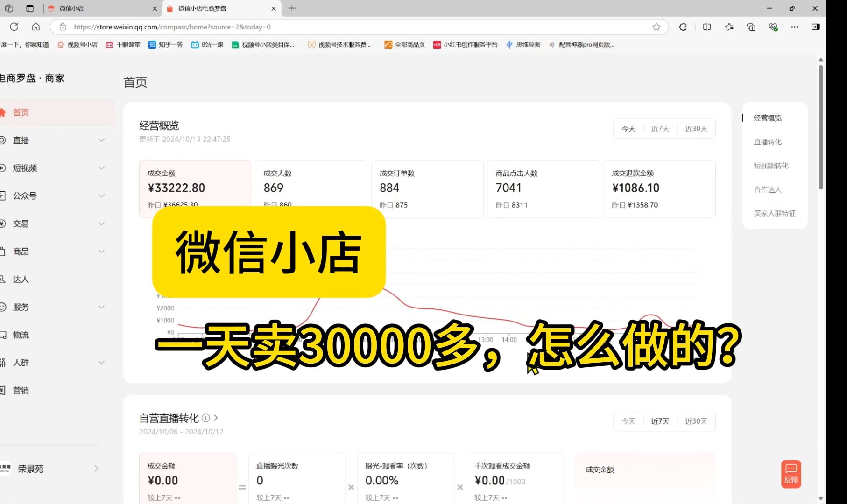Open the 思维导图 bookmark
This screenshot has width=847, height=504.
click(x=523, y=45)
